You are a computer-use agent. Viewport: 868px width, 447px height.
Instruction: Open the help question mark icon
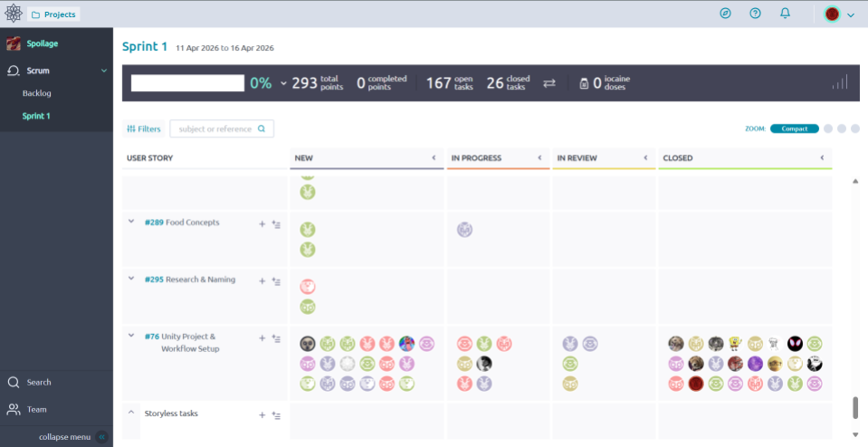point(755,14)
